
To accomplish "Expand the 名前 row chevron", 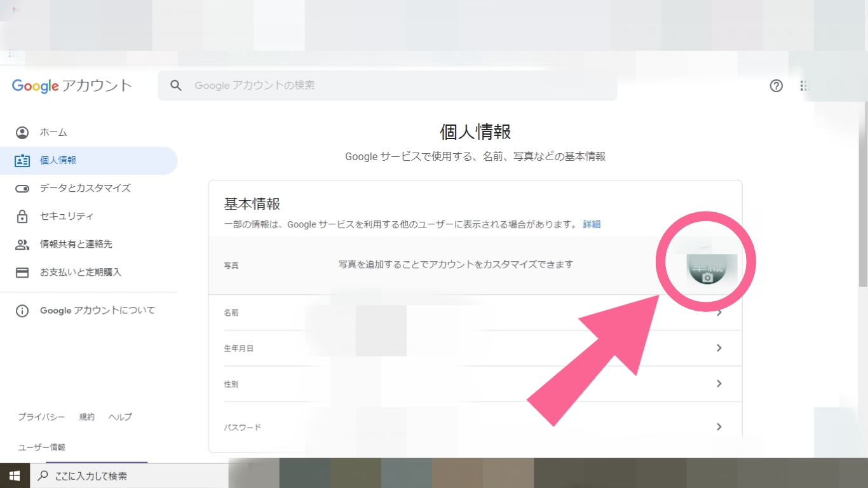I will coord(719,313).
